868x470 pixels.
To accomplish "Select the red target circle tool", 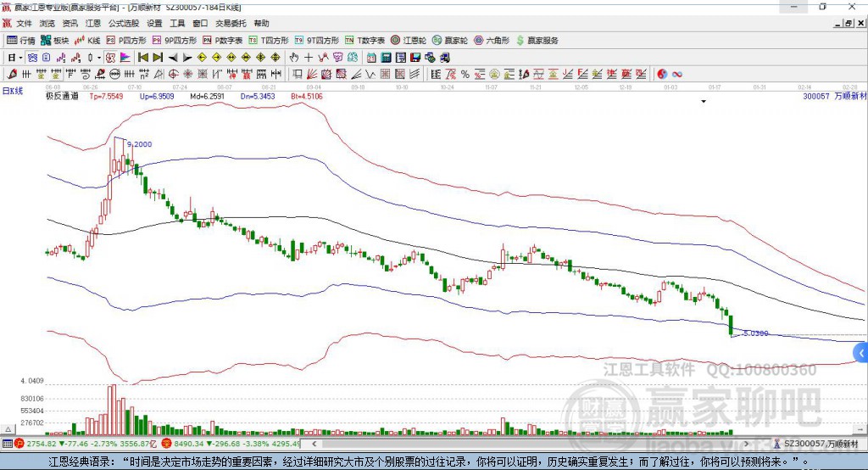I will point(173,75).
